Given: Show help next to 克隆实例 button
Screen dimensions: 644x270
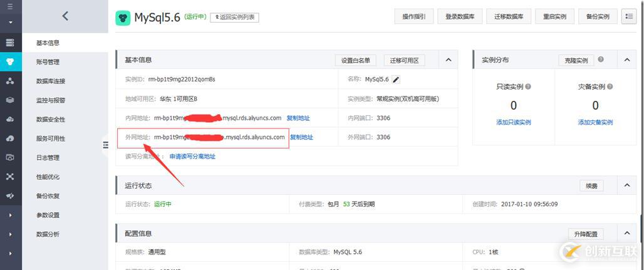Looking at the screenshot, I should tap(601, 60).
